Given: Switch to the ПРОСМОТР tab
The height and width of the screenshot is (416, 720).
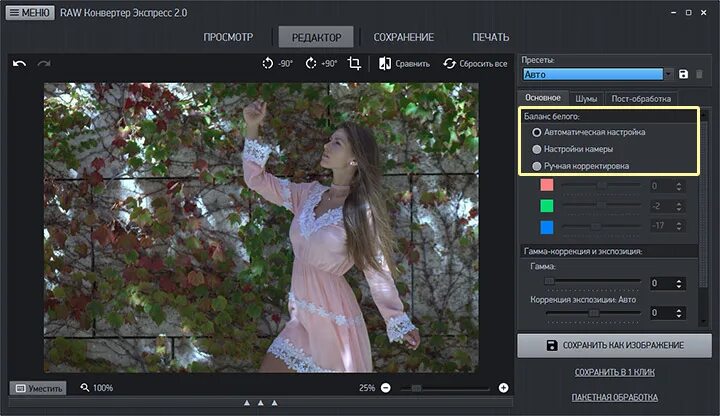Looking at the screenshot, I should pyautogui.click(x=228, y=37).
